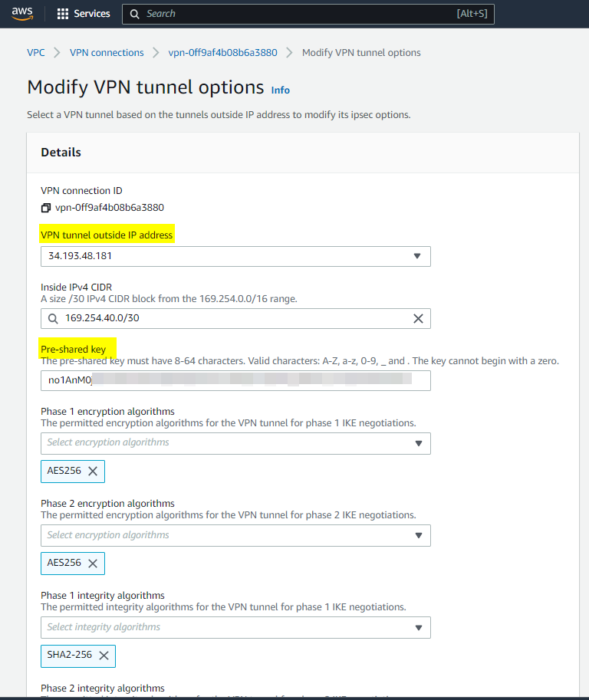Click the top AWS search box

pos(307,14)
